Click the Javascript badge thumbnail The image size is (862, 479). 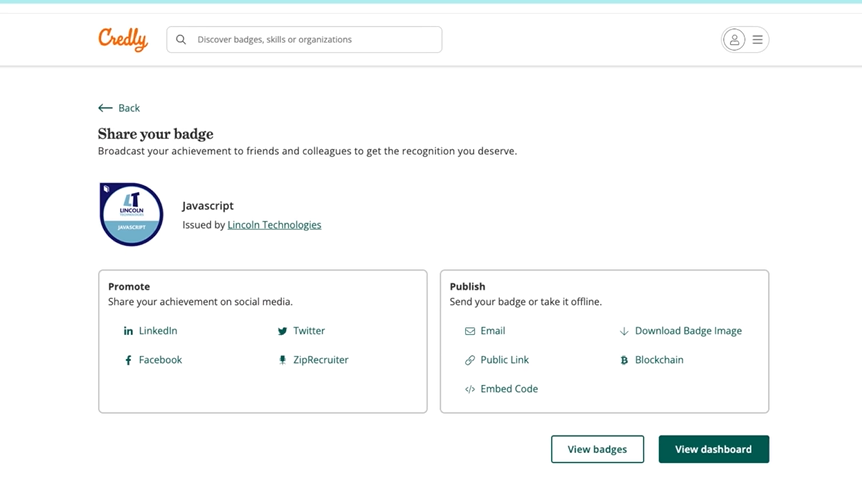pyautogui.click(x=131, y=214)
